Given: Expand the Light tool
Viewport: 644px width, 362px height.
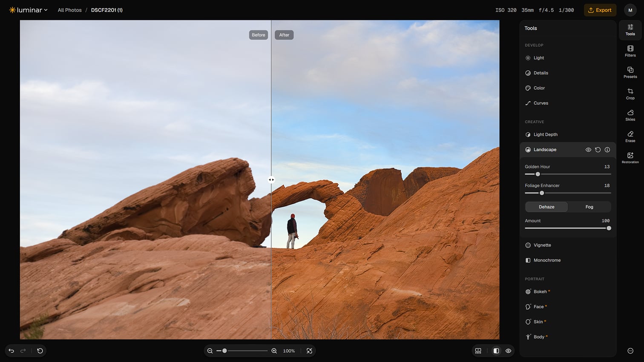Looking at the screenshot, I should (x=568, y=58).
